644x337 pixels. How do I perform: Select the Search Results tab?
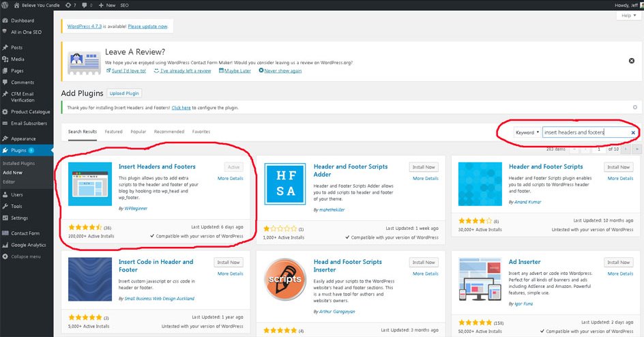coord(83,132)
